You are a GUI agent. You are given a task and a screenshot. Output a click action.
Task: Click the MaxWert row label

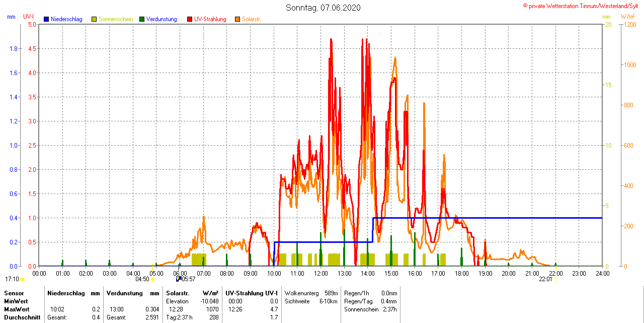click(x=17, y=309)
